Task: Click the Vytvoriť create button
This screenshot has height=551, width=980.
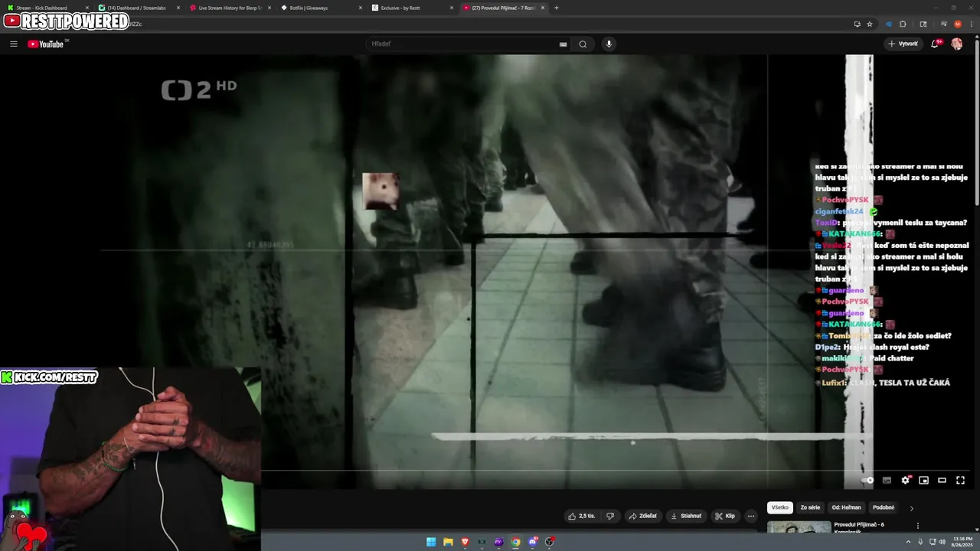Action: [903, 44]
